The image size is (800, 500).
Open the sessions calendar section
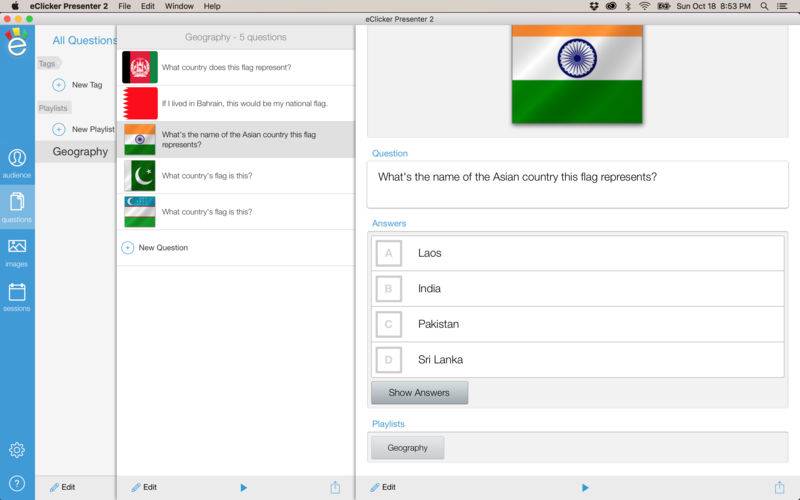click(17, 297)
